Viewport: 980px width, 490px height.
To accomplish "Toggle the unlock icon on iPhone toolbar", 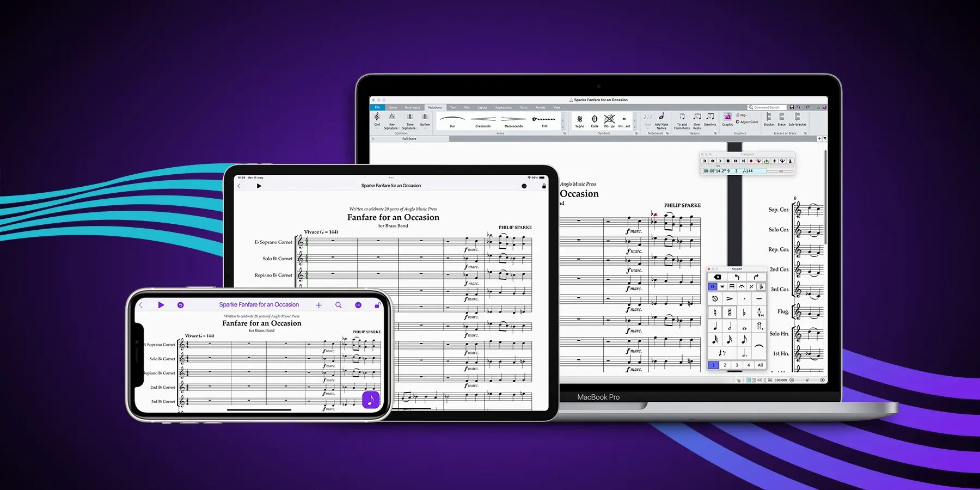I will point(377,305).
